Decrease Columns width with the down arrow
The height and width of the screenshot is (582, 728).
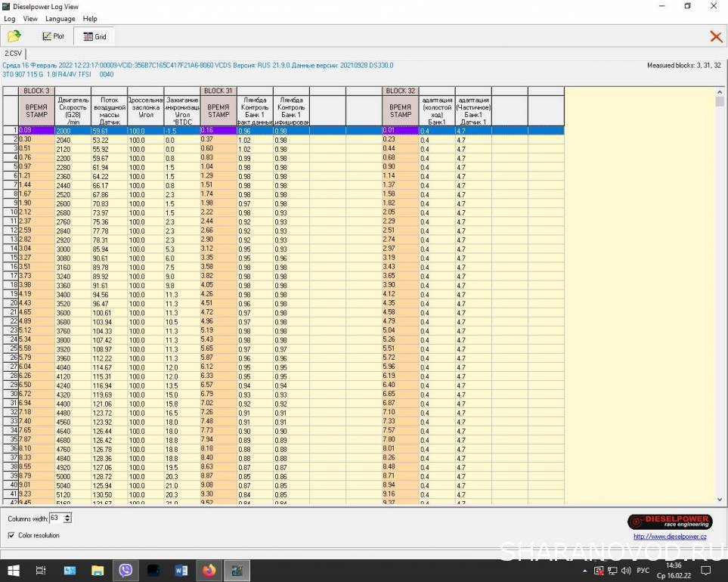click(68, 521)
